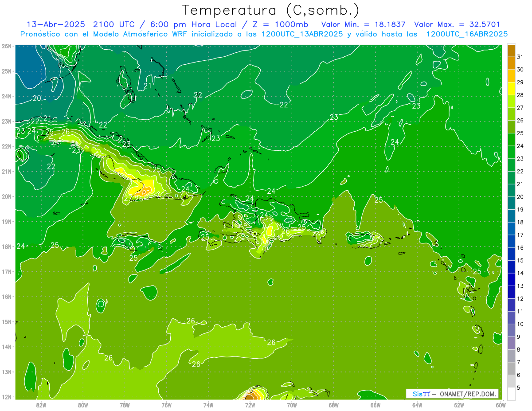532x411 pixels.
Task: Click color scale value "16"
Action: click(520, 248)
